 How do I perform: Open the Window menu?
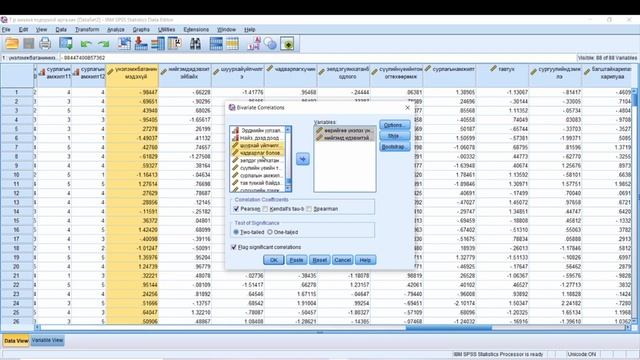[226, 29]
